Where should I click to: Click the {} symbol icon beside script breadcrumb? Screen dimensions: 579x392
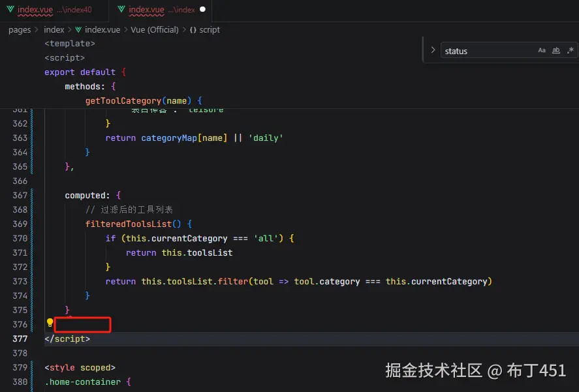(195, 29)
